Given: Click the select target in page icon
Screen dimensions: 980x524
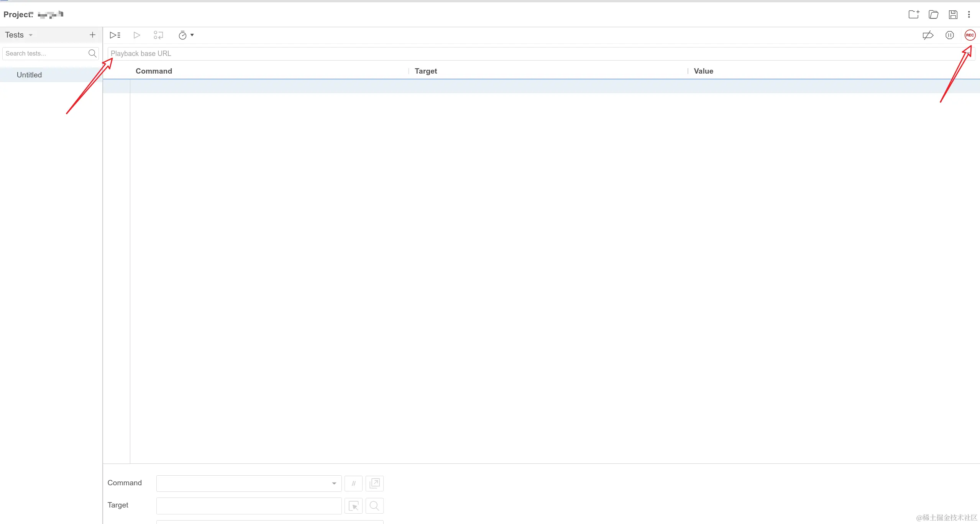Looking at the screenshot, I should coord(353,506).
